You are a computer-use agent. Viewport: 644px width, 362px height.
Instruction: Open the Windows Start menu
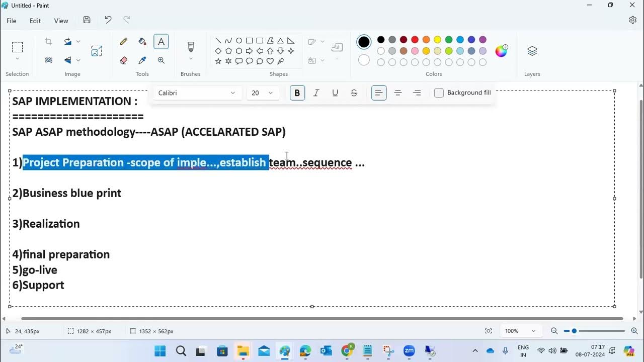(160, 350)
